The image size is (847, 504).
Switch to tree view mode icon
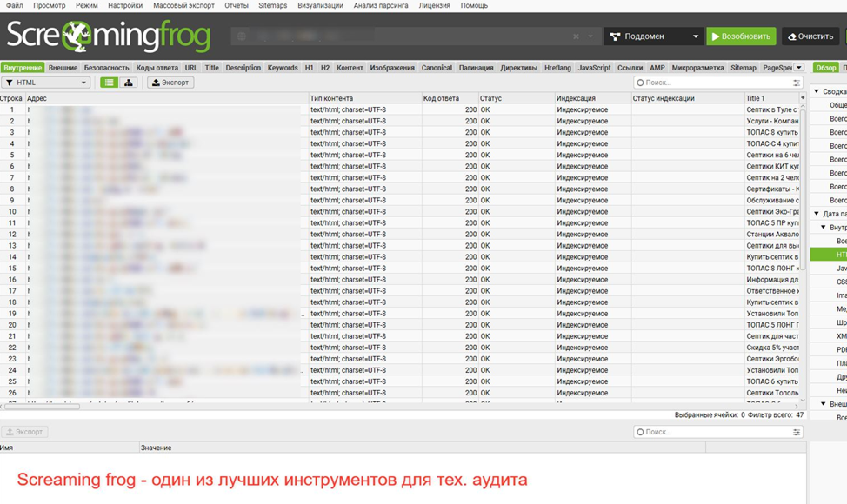click(129, 83)
